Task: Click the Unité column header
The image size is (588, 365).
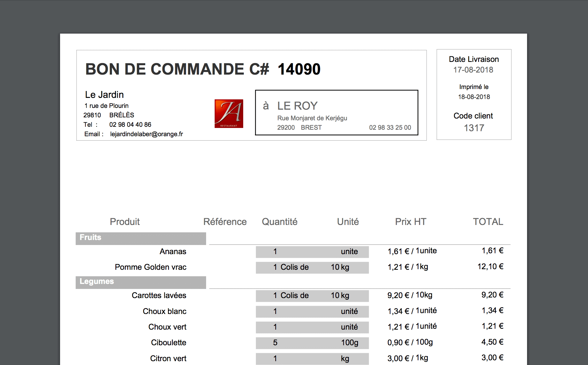Action: point(348,222)
